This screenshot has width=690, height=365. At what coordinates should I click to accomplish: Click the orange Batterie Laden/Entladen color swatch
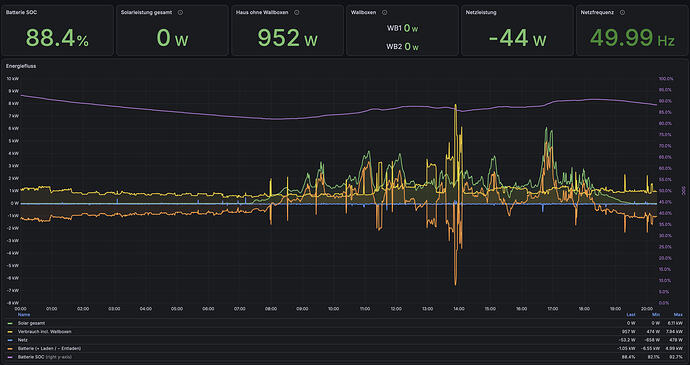(x=10, y=349)
